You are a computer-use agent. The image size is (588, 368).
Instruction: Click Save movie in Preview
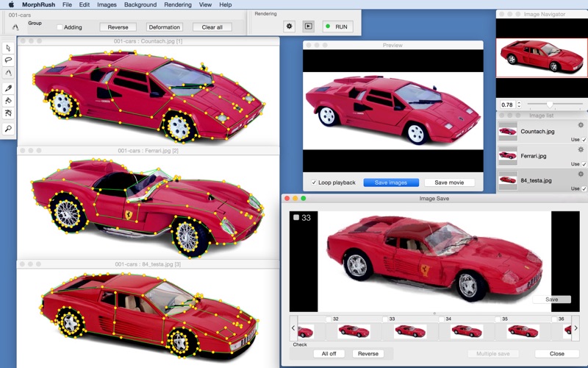(x=449, y=183)
